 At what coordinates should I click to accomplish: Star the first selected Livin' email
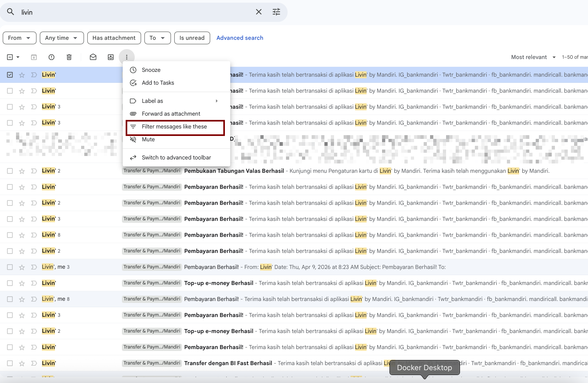[22, 75]
